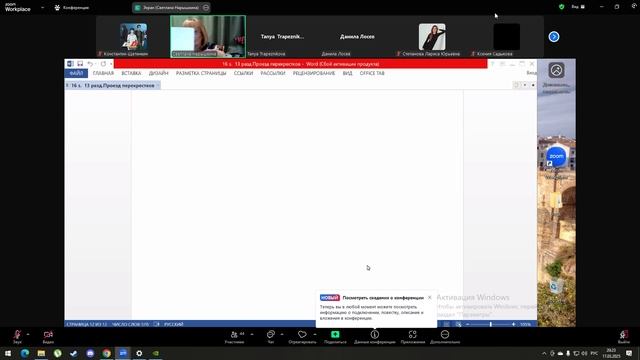The width and height of the screenshot is (640, 360).
Task: Open the ДИЗАЙН ribbon tab
Action: (x=158, y=73)
